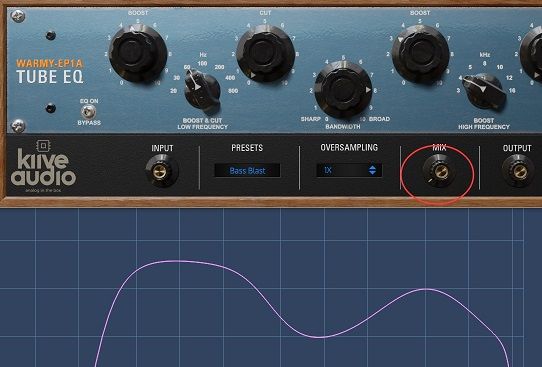
Task: Click the chip icon above the Kiive logo
Action: point(43,145)
